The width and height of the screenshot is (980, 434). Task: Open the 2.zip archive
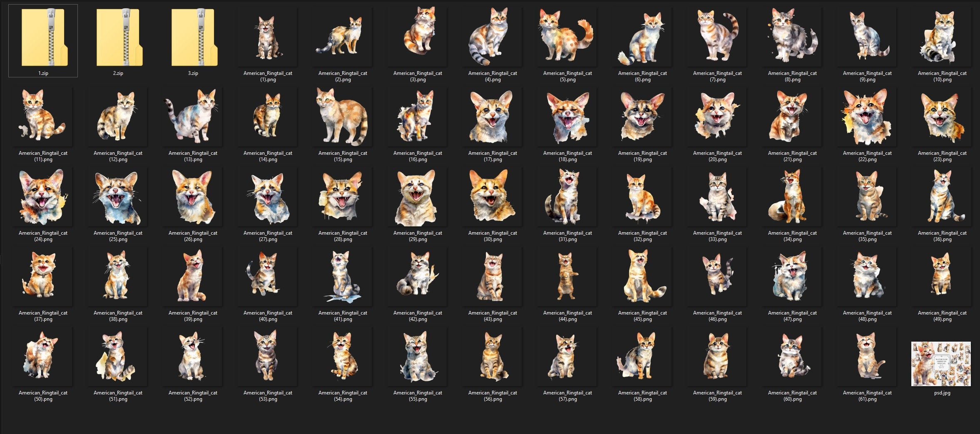click(x=118, y=37)
